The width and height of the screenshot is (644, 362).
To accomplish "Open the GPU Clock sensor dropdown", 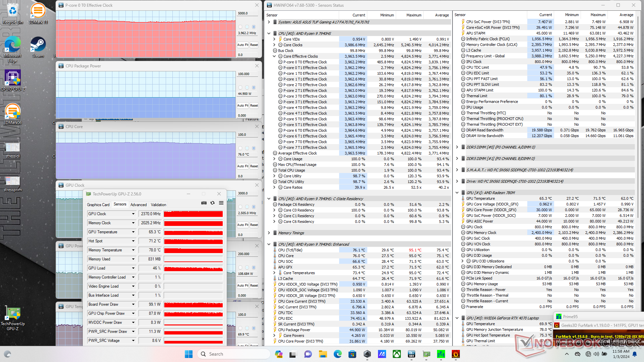I will point(133,214).
